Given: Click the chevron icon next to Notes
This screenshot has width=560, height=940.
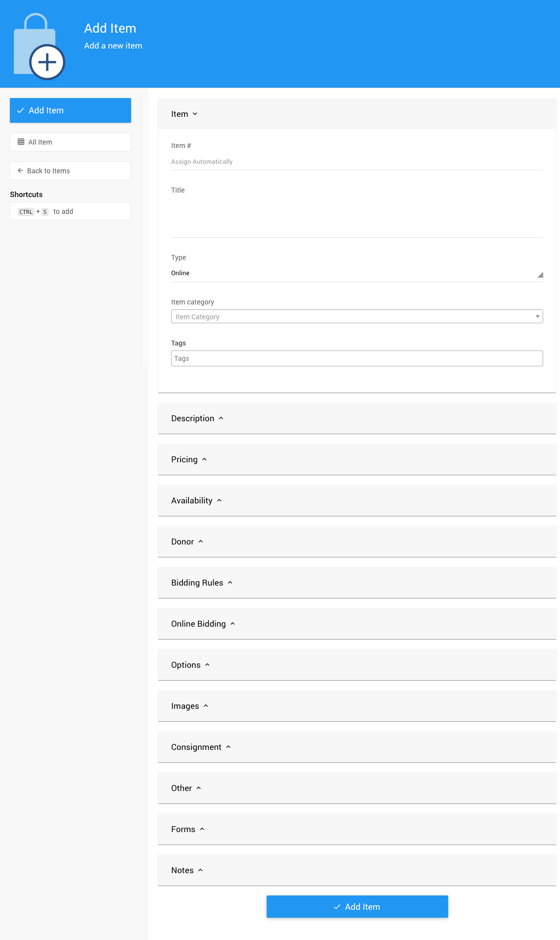Looking at the screenshot, I should pyautogui.click(x=200, y=870).
